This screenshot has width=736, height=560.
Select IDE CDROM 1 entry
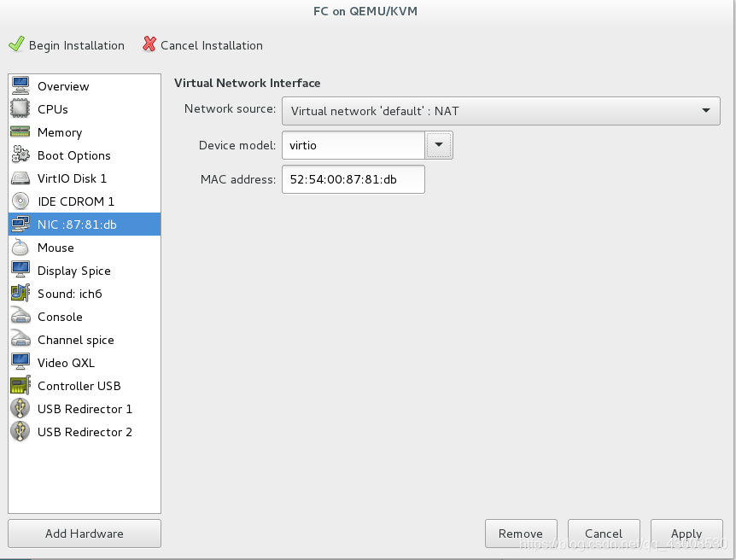tap(85, 201)
